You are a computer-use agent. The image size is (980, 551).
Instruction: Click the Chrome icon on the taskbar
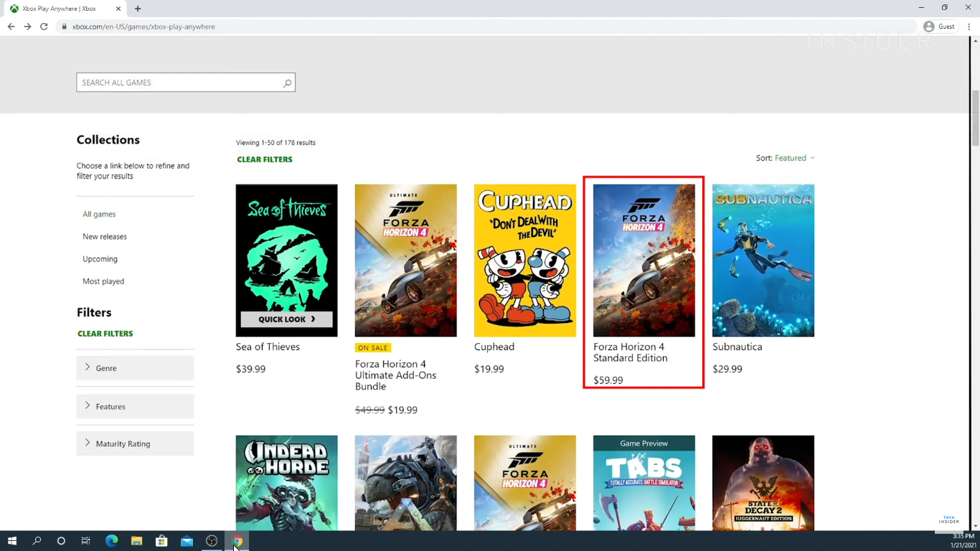tap(237, 541)
